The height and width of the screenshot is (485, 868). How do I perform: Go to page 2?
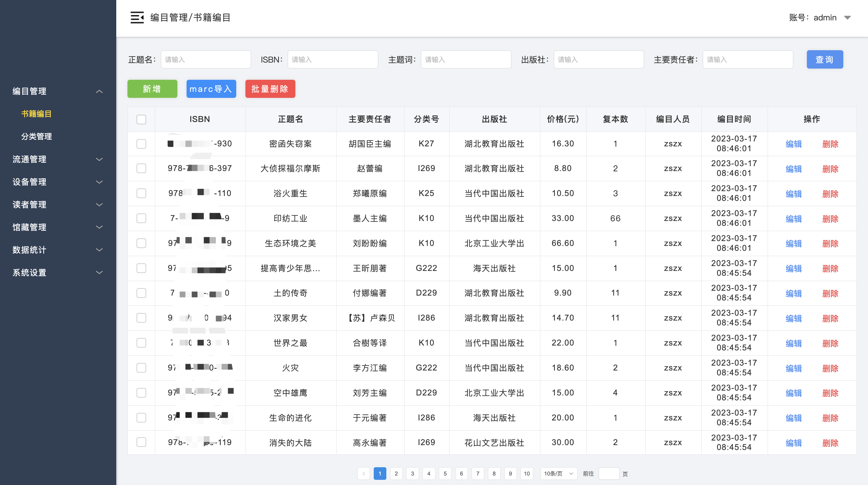pyautogui.click(x=396, y=474)
